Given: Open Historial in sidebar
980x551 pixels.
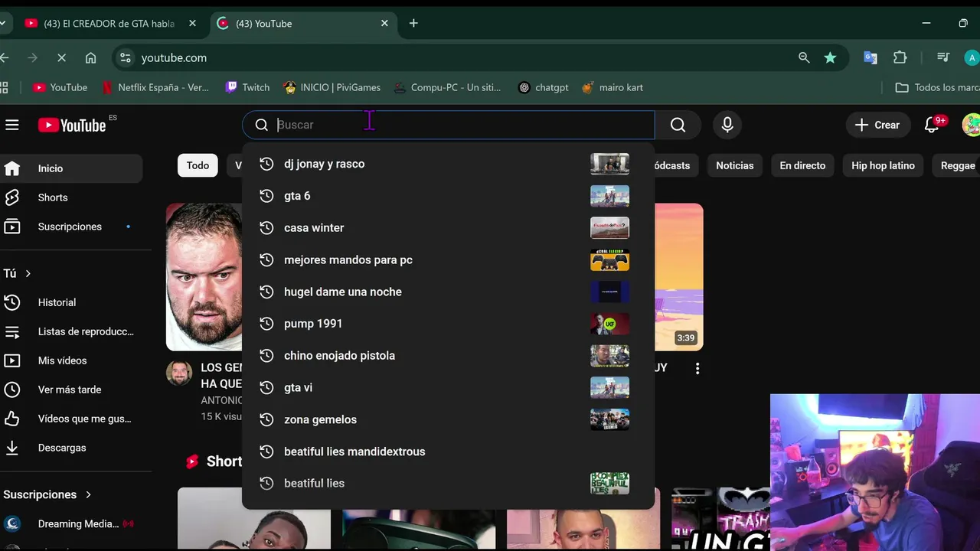Looking at the screenshot, I should tap(71, 302).
